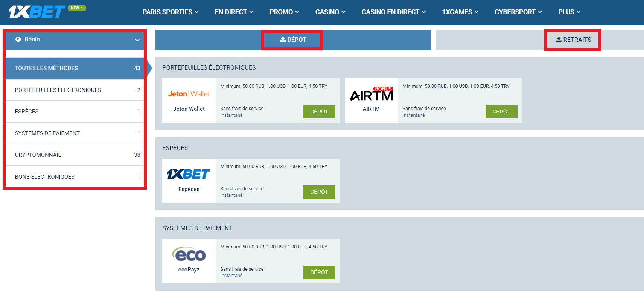Screen dimensions: 644x291
Task: Click the globe icon beside Bénin
Action: pos(18,39)
